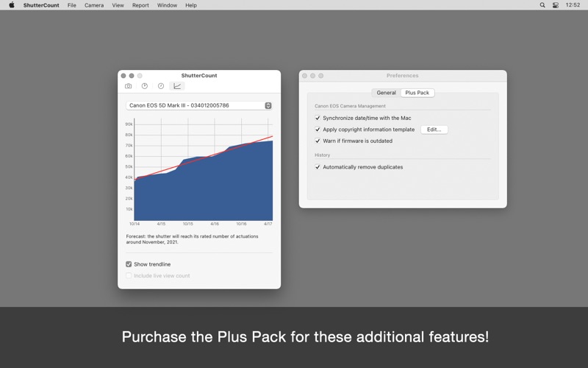Open the Apple menu
This screenshot has height=368, width=588.
12,5
